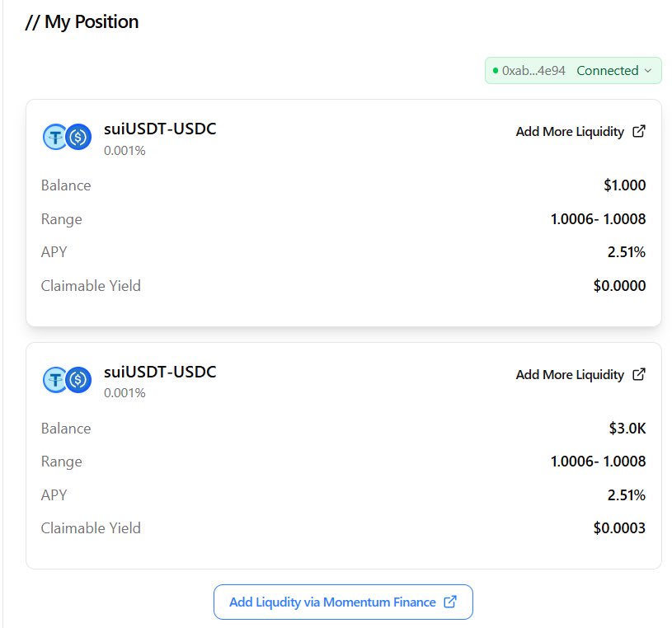Screen dimensions: 672x628
Task: Click Add Liqudity via Momentum Finance button
Action: click(343, 602)
